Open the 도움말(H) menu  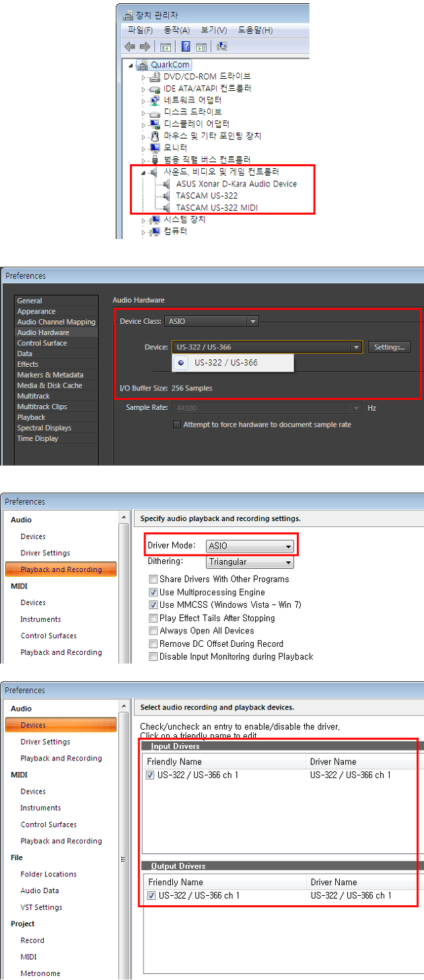point(254,30)
